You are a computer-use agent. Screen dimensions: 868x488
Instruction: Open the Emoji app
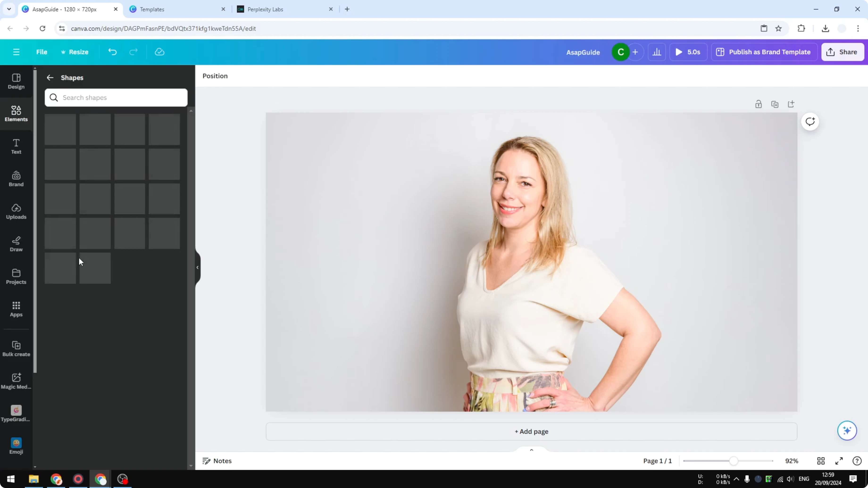16,447
